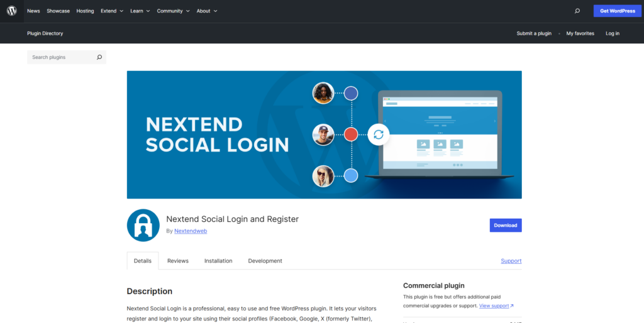
Task: Click Submit a plugin link
Action: click(x=534, y=33)
